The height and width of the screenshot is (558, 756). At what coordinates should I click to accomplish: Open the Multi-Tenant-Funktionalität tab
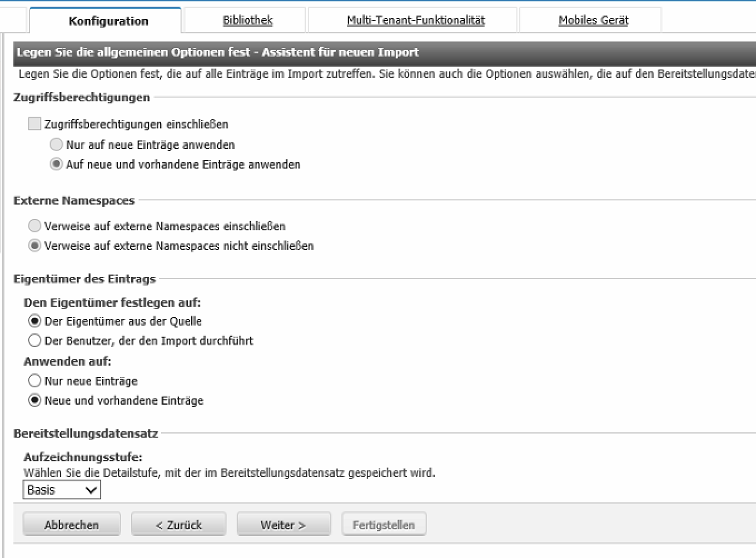[x=415, y=21]
